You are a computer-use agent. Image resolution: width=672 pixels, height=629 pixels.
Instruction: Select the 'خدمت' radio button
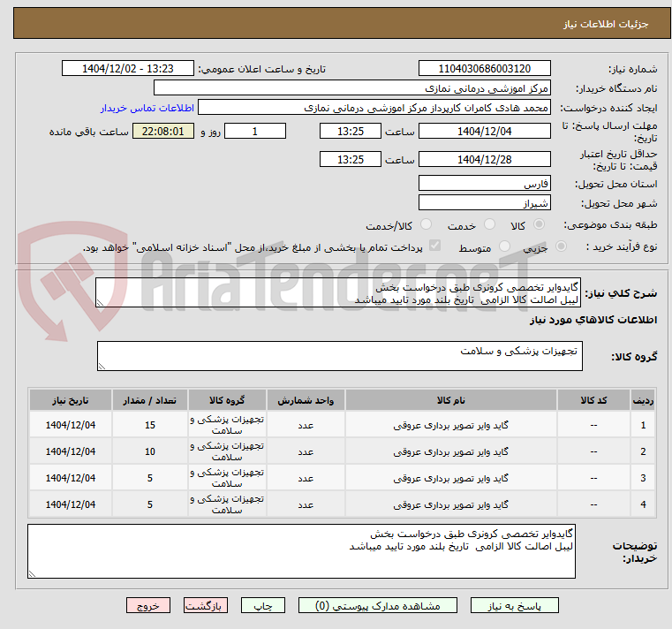[x=489, y=224]
